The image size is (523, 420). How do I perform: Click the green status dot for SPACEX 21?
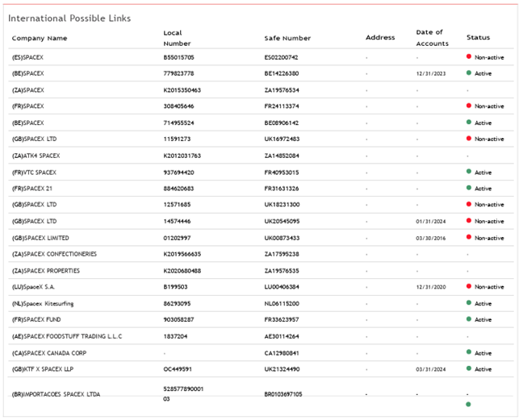469,188
